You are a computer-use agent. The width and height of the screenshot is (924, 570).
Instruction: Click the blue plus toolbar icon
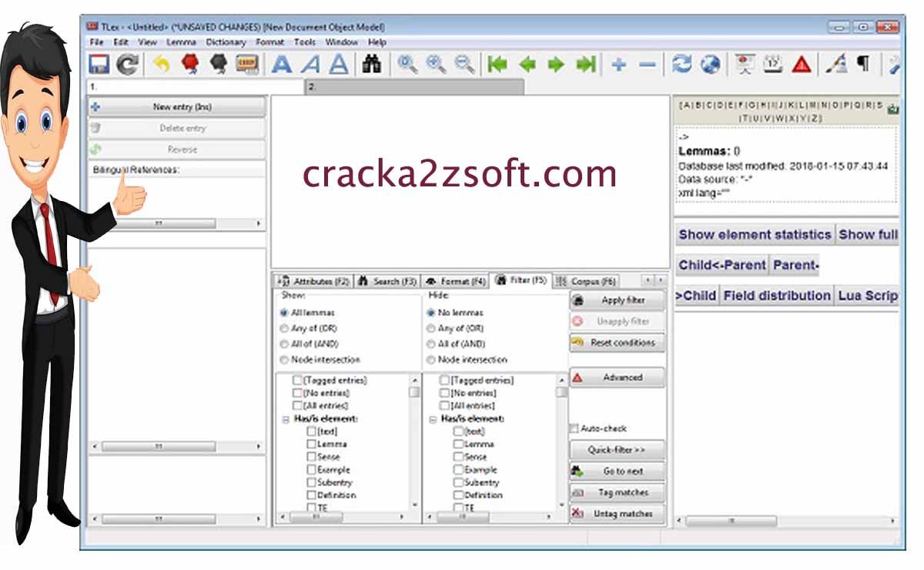[618, 64]
